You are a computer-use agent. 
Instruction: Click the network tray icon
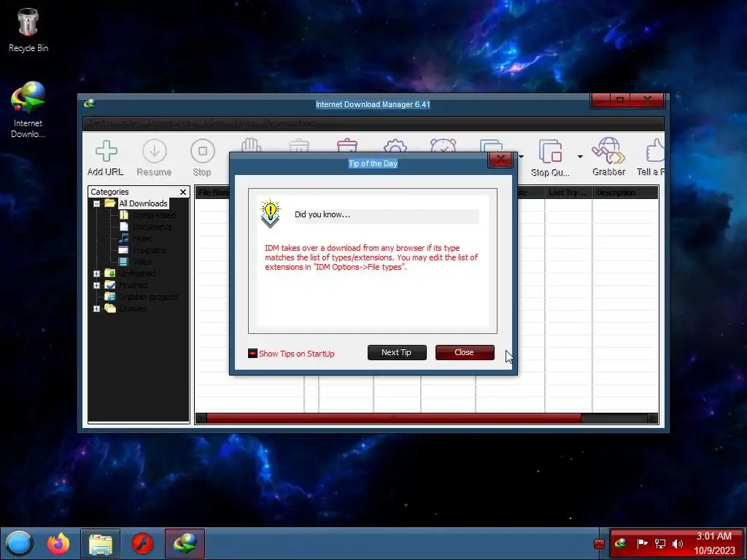point(660,543)
